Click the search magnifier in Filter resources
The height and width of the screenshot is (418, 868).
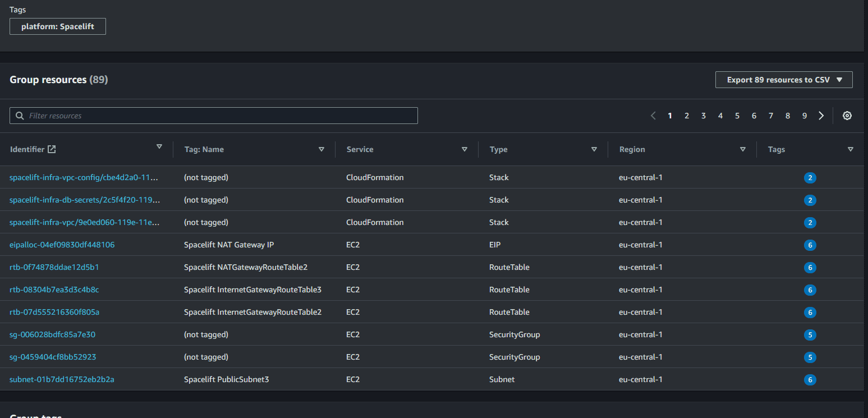pyautogui.click(x=20, y=116)
